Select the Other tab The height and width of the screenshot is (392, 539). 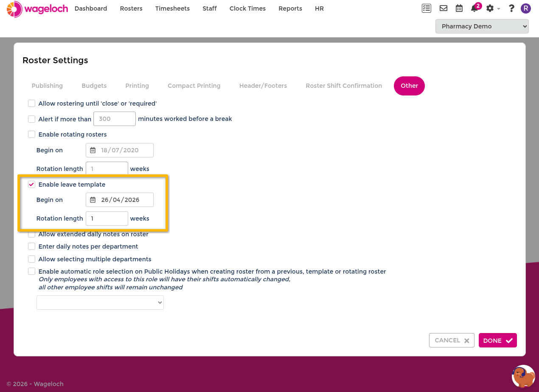tap(409, 86)
